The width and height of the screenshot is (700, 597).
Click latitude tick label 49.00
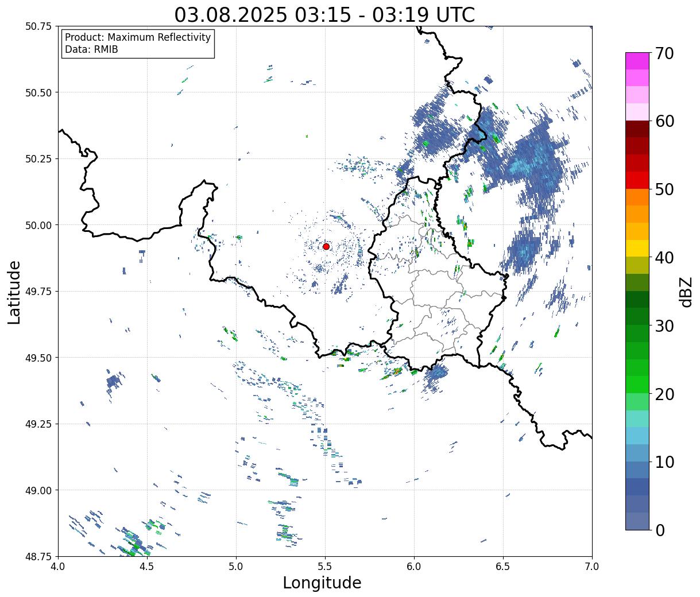[x=38, y=490]
